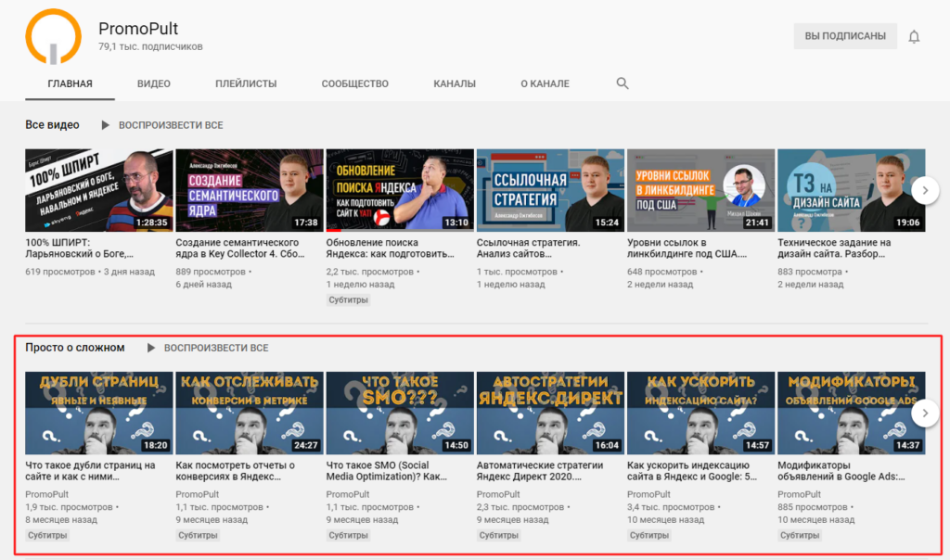Click the 6 дней назад text

click(x=203, y=285)
